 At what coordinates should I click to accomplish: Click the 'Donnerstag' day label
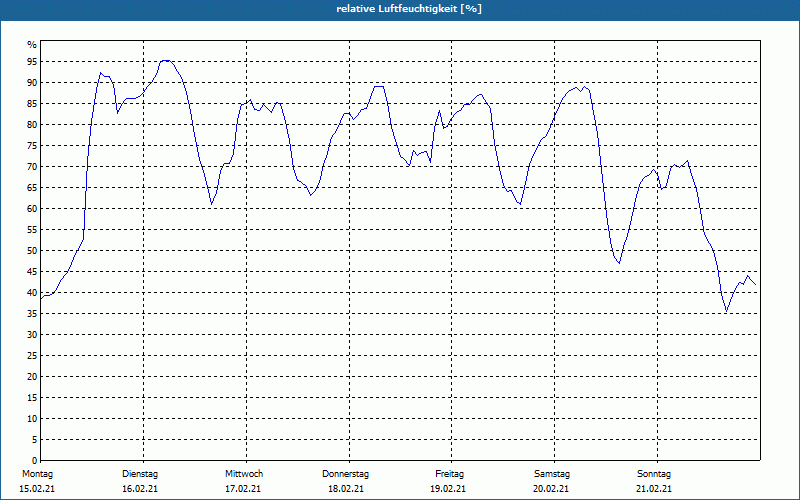coord(345,474)
